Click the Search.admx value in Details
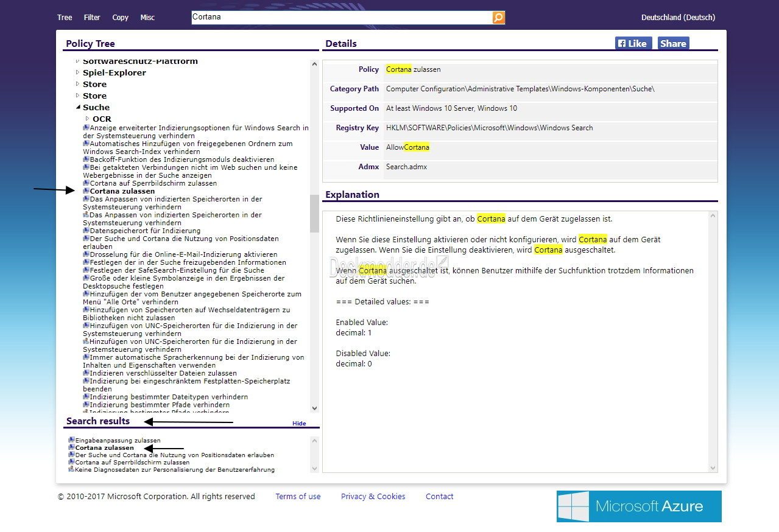This screenshot has width=779, height=532. point(407,167)
